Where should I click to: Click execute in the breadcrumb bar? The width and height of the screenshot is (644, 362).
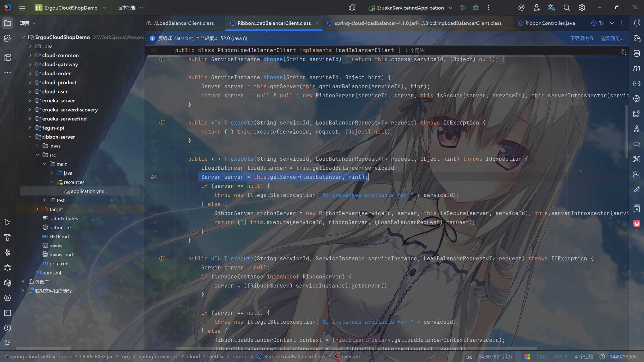[347, 356]
